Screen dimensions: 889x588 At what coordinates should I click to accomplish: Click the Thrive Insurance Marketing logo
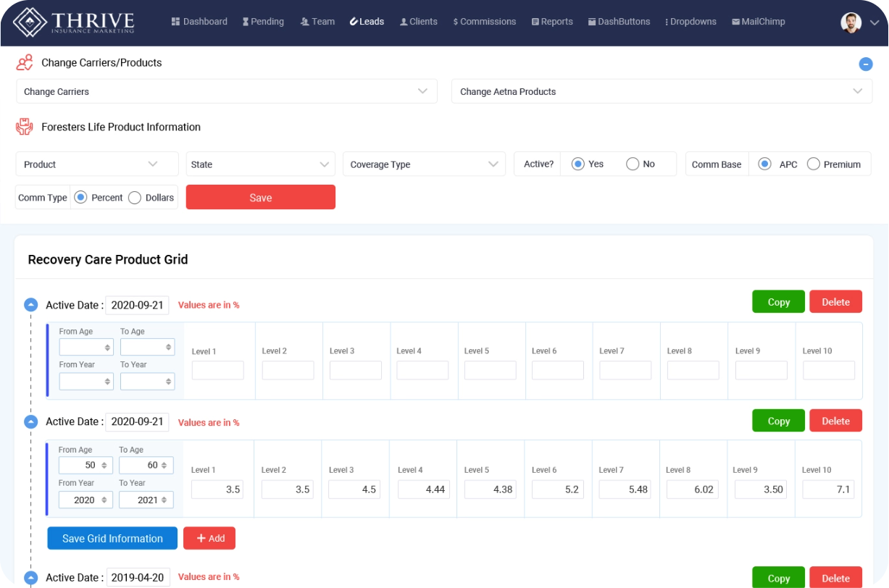click(x=74, y=22)
